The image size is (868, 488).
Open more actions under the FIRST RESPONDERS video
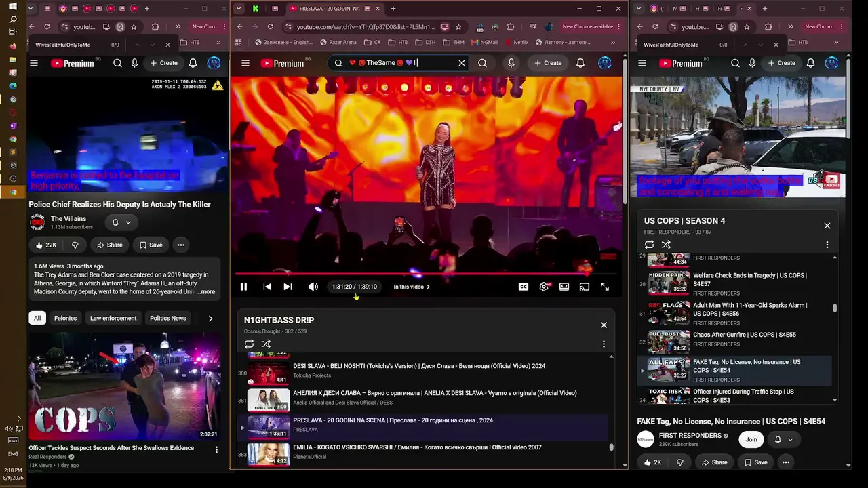pyautogui.click(x=786, y=462)
